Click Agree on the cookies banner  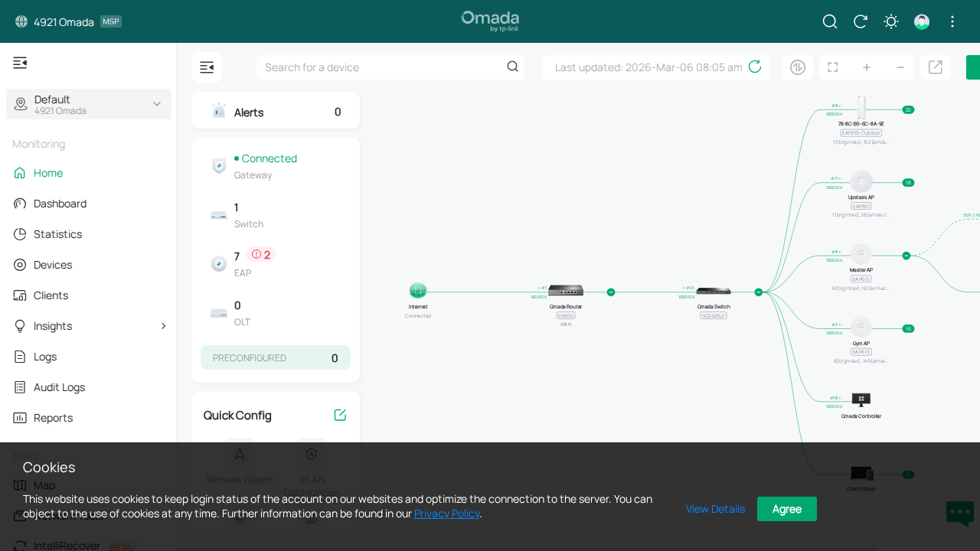coord(786,509)
